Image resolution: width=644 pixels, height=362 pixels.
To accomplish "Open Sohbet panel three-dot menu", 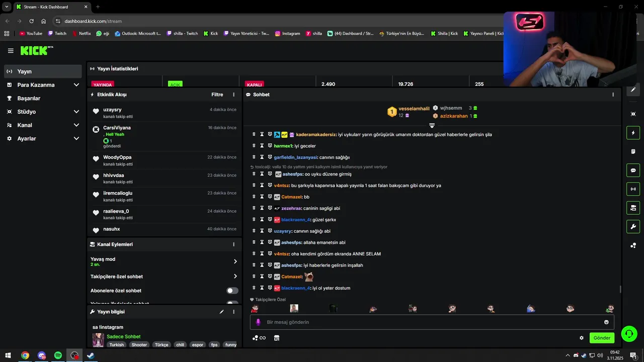I will [x=613, y=95].
